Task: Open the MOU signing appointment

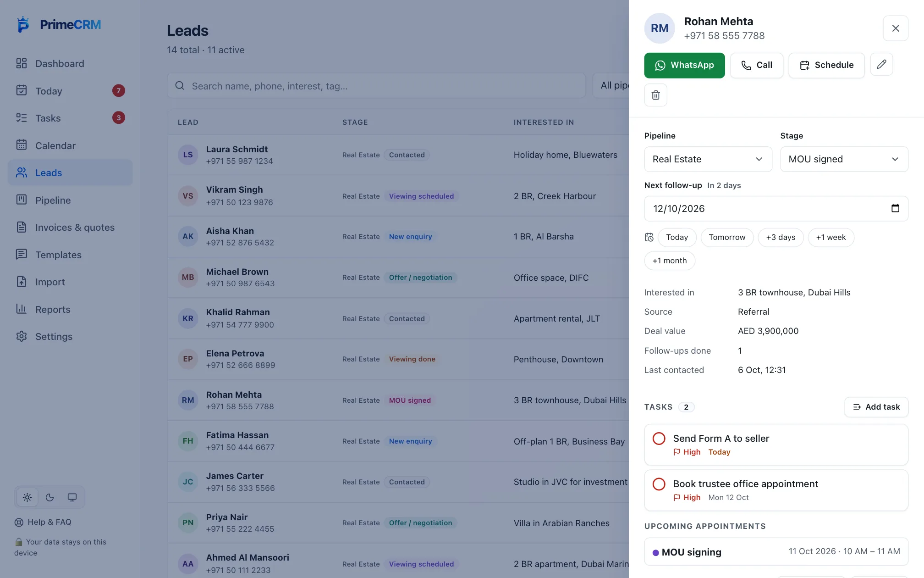Action: [x=776, y=552]
